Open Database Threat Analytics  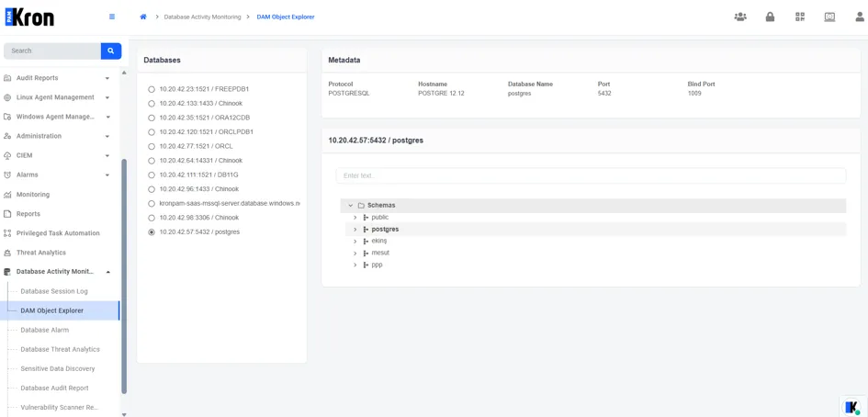coord(60,349)
